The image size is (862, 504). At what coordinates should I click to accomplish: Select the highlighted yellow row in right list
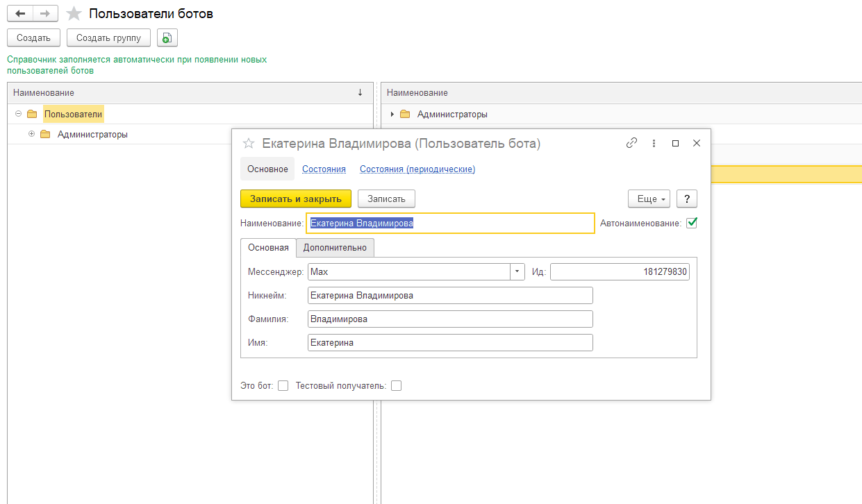coord(786,174)
